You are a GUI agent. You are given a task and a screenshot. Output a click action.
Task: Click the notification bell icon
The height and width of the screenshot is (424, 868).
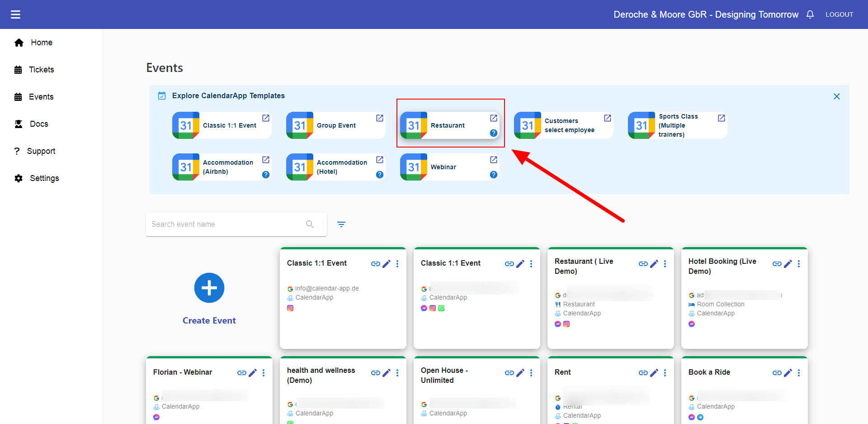coord(810,14)
